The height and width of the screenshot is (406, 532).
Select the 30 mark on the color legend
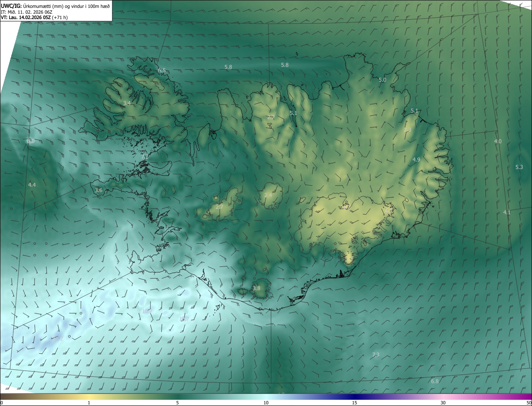tap(443, 403)
